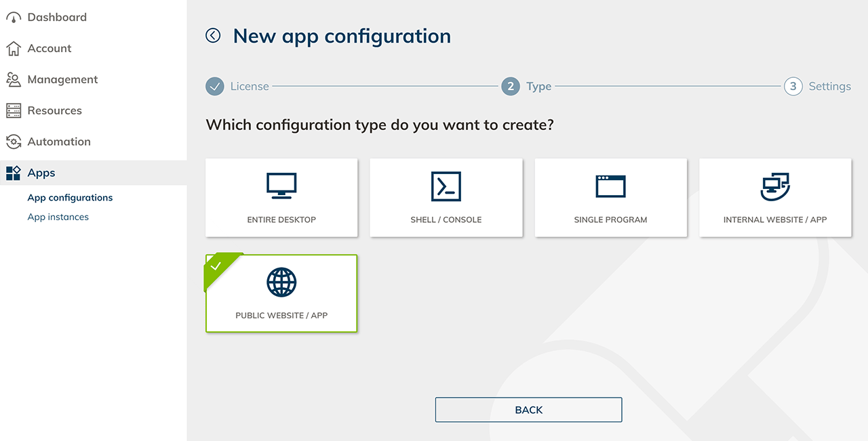The image size is (868, 441).
Task: Select the Entire Desktop card label
Action: click(x=281, y=219)
